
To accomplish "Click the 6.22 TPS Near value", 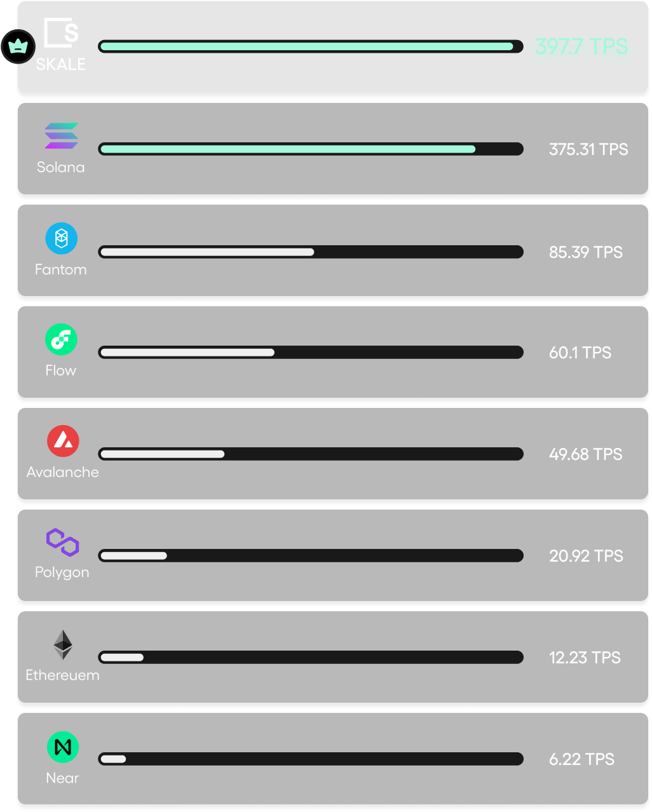I will (581, 759).
